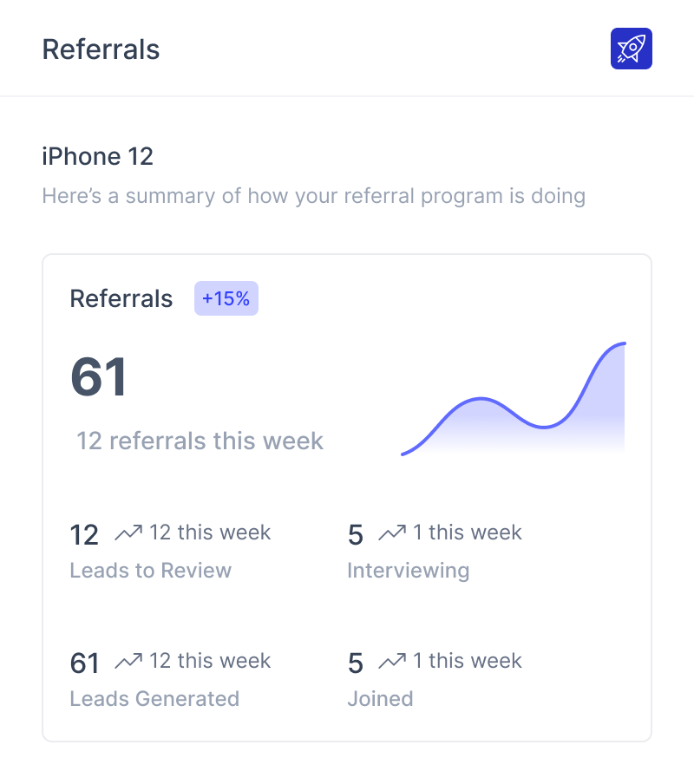This screenshot has width=694, height=784.
Task: Open the Leads Generated label
Action: [154, 699]
